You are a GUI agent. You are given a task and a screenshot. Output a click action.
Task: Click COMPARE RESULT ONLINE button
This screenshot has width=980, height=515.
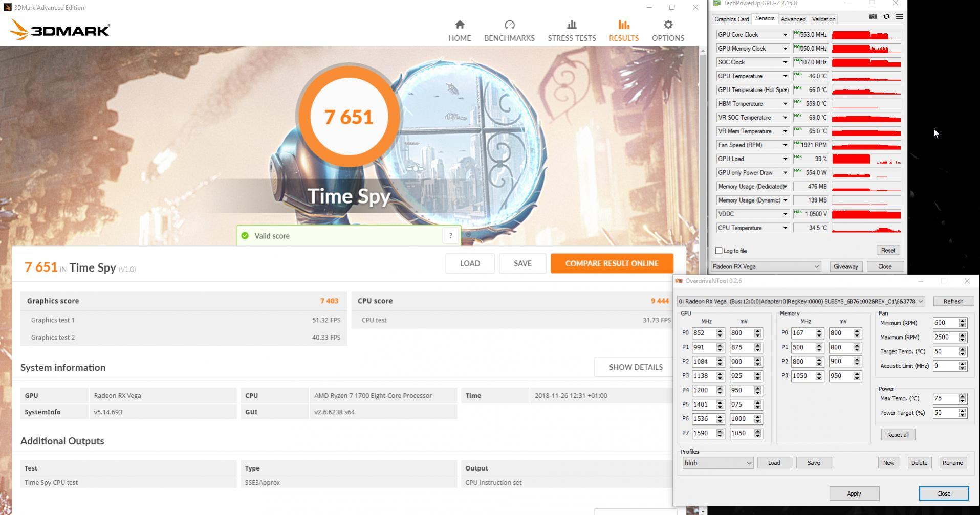[x=612, y=263]
